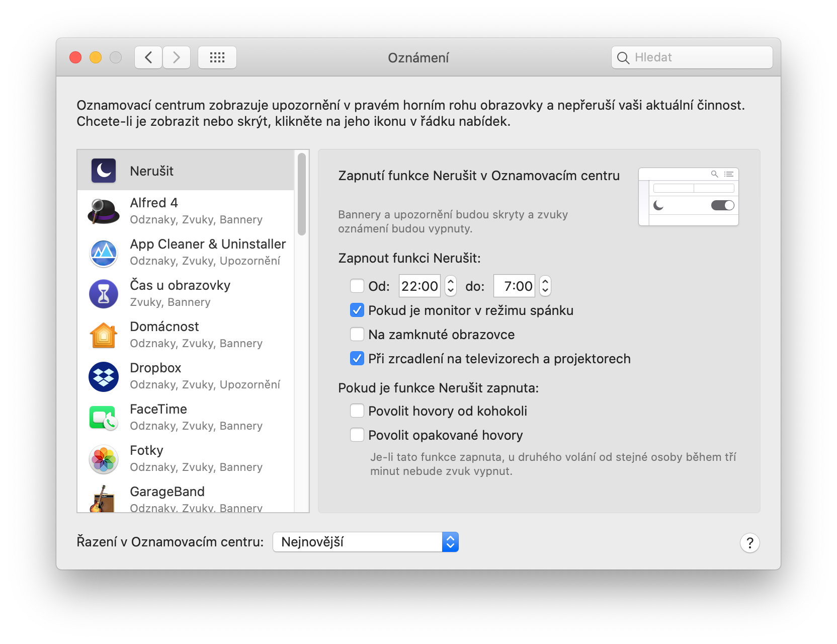Image resolution: width=837 pixels, height=644 pixels.
Task: Uncheck Při zrcadlení na televizorech a projektorech
Action: tap(357, 358)
